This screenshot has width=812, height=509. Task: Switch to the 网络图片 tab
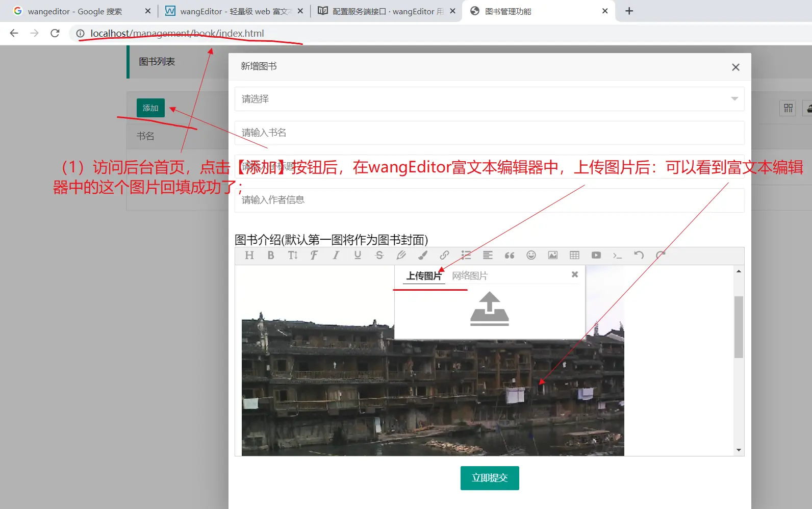click(x=469, y=276)
